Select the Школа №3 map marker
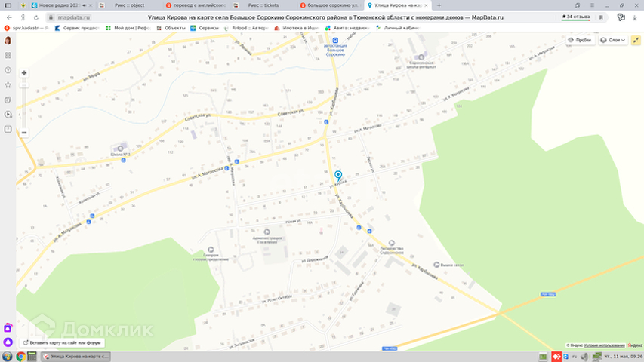 [120, 148]
